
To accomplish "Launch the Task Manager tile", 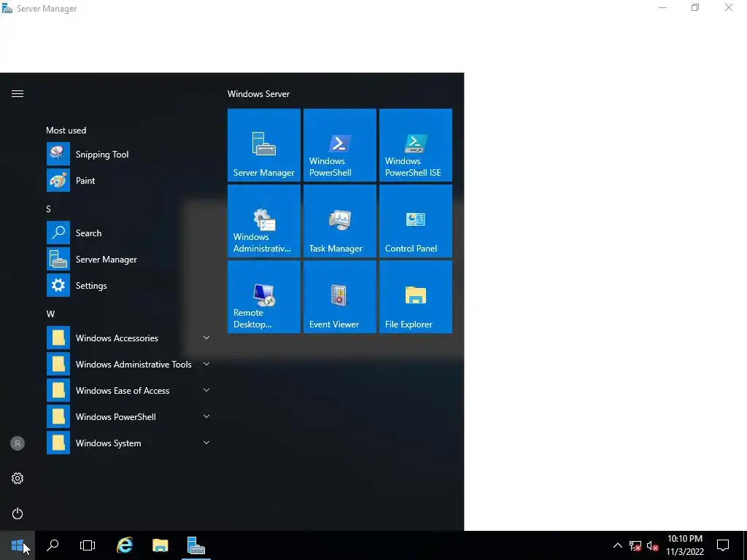I will pos(340,221).
